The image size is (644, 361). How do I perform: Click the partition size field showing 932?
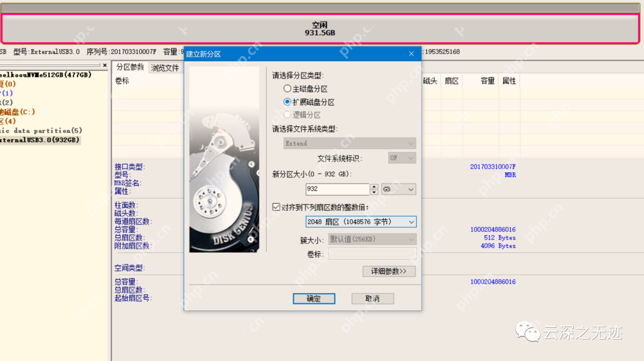[338, 189]
